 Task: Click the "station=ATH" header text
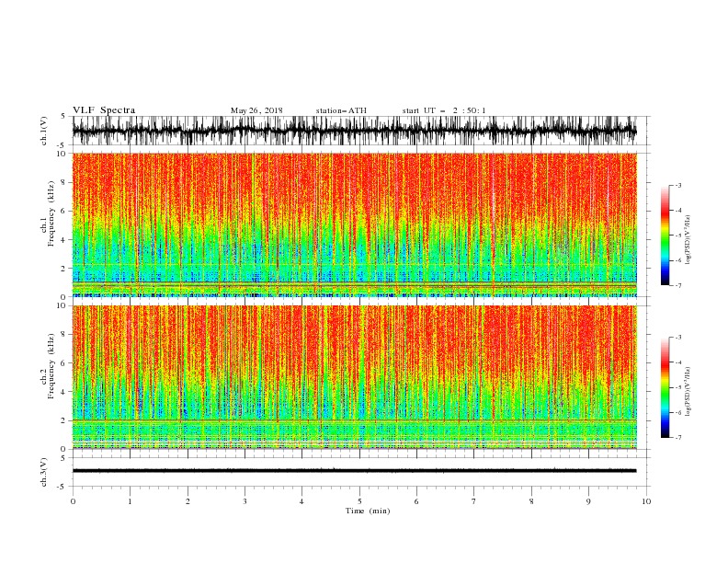[x=341, y=110]
